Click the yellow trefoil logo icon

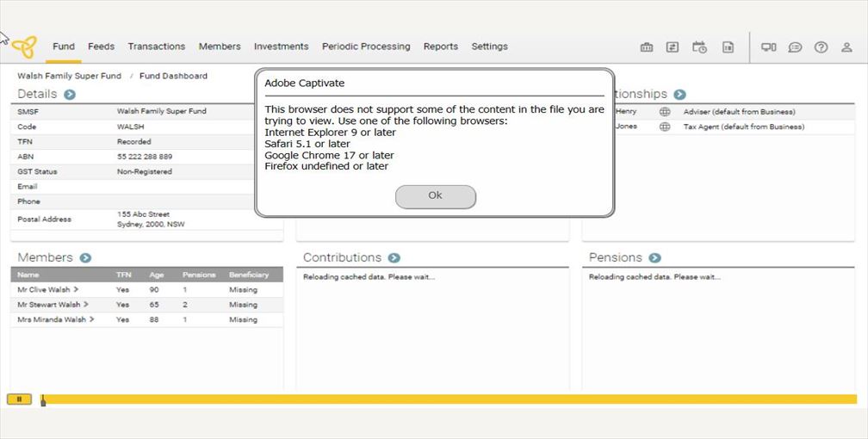[x=24, y=47]
